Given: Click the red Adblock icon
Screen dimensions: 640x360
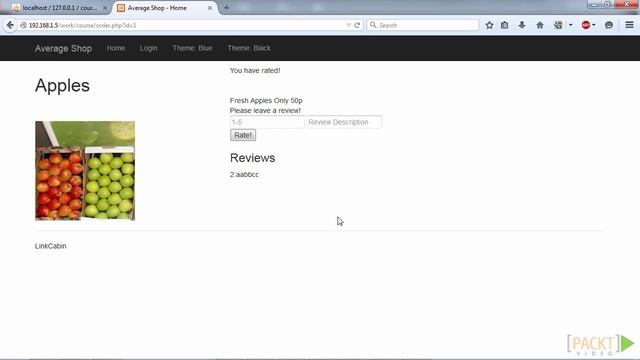Looking at the screenshot, I should tap(586, 25).
